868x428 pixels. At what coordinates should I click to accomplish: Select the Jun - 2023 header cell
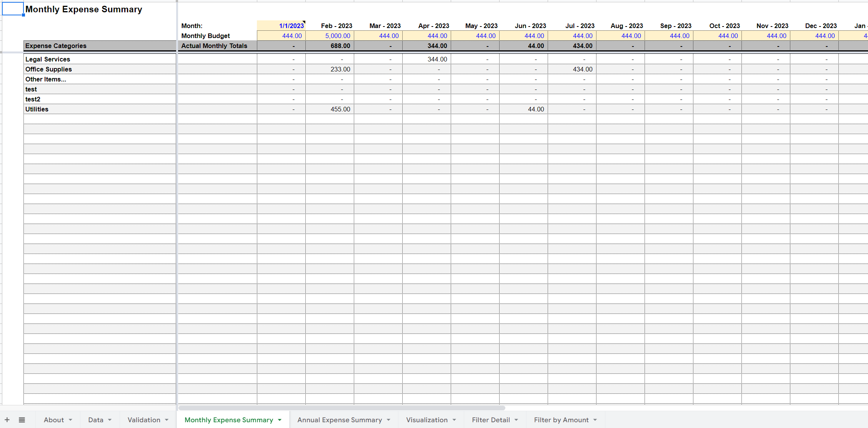[523, 26]
